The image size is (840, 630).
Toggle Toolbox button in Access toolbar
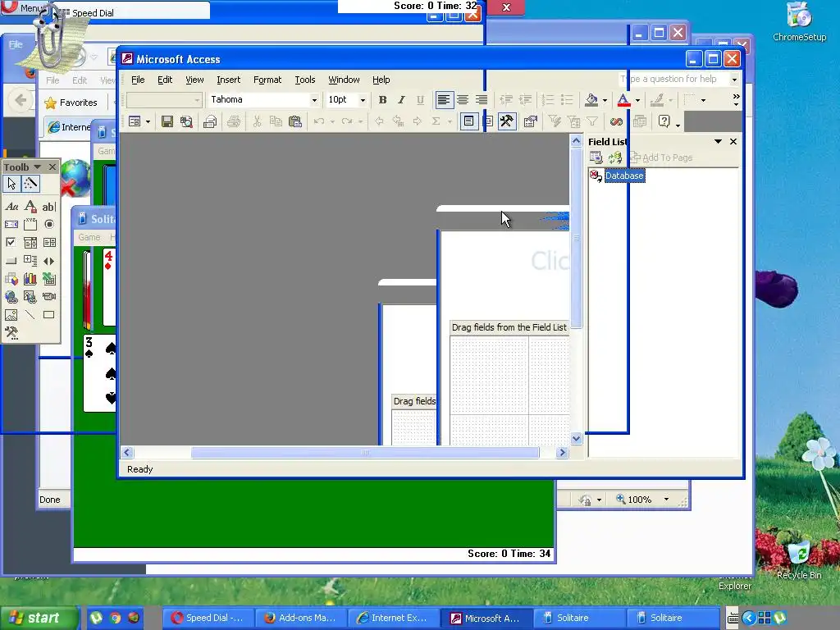click(x=507, y=121)
